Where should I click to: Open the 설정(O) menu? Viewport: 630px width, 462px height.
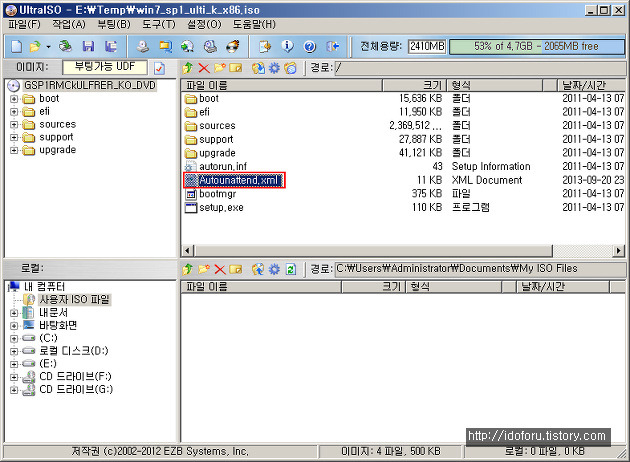point(205,25)
